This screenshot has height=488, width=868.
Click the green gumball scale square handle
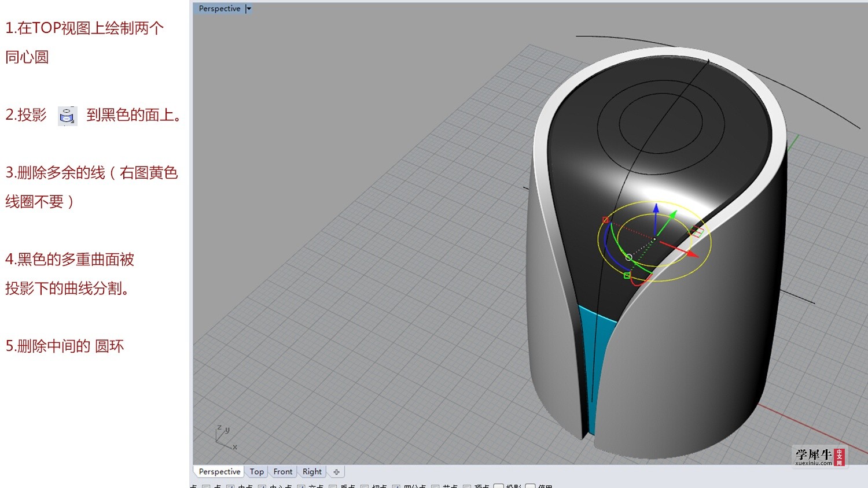click(627, 276)
